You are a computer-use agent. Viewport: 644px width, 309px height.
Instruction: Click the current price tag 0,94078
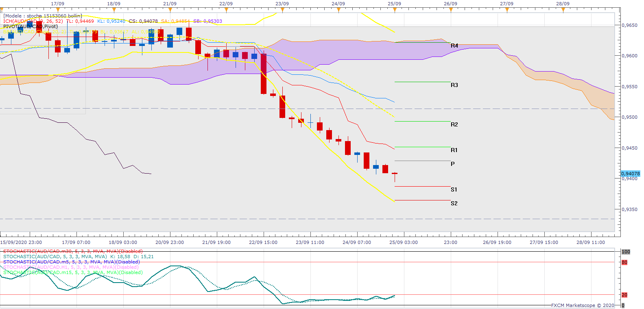[630, 174]
